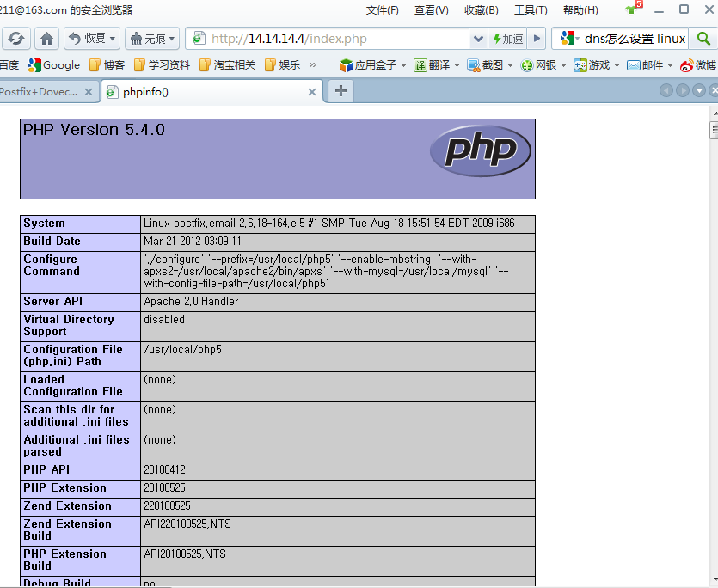Open the Google bookmark
718x588 pixels.
(x=53, y=65)
